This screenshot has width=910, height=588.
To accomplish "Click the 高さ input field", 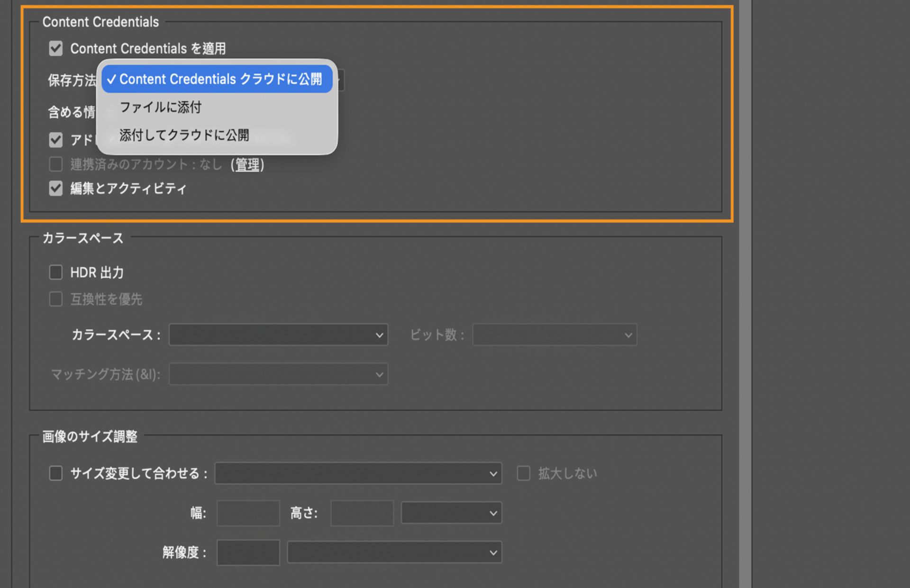I will click(362, 513).
